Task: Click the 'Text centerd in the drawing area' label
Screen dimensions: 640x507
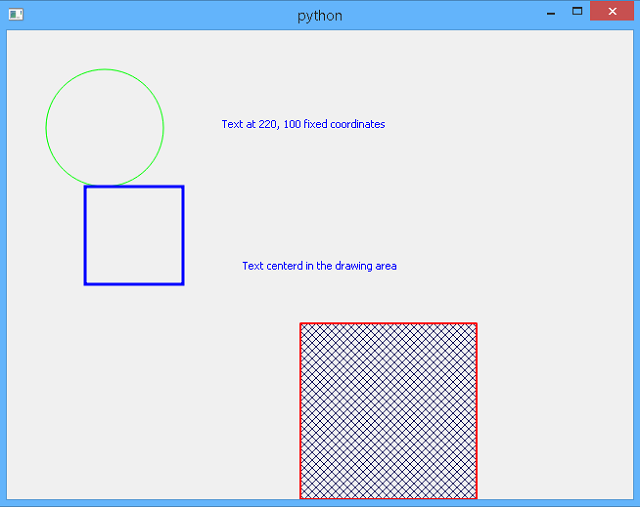Action: point(319,266)
